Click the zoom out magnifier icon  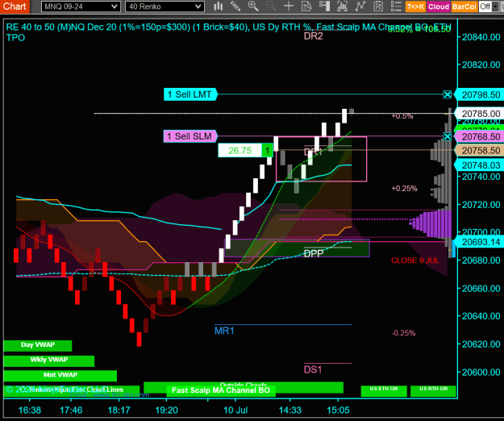point(271,6)
